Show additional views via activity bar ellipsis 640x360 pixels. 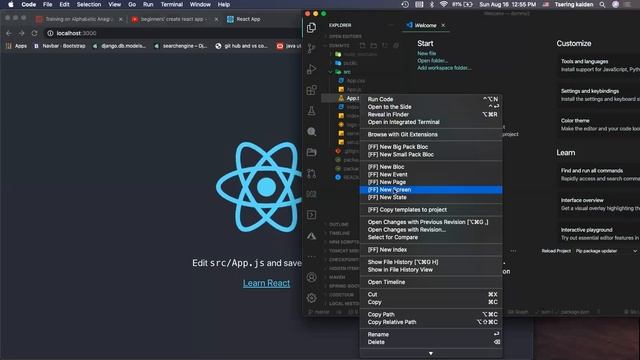click(x=311, y=257)
